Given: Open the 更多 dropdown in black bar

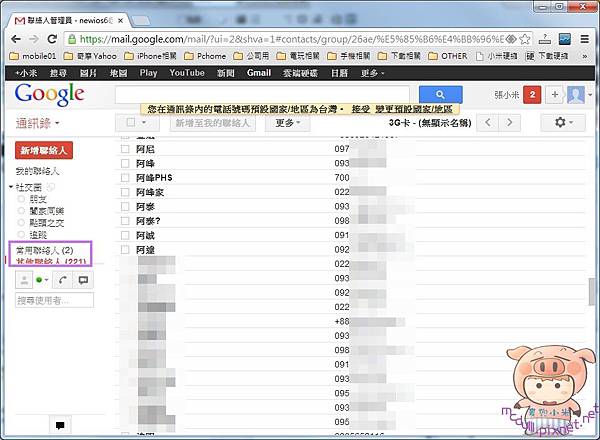Looking at the screenshot, I should 372,73.
